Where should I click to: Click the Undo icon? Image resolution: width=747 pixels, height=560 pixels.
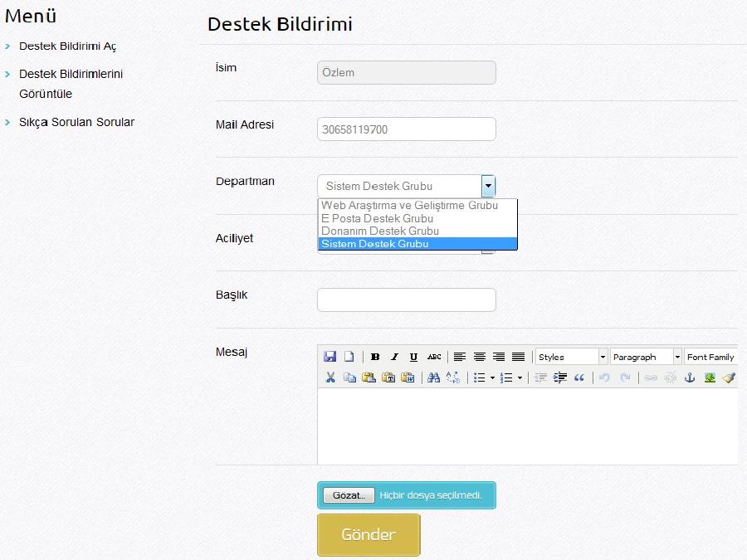pyautogui.click(x=604, y=377)
